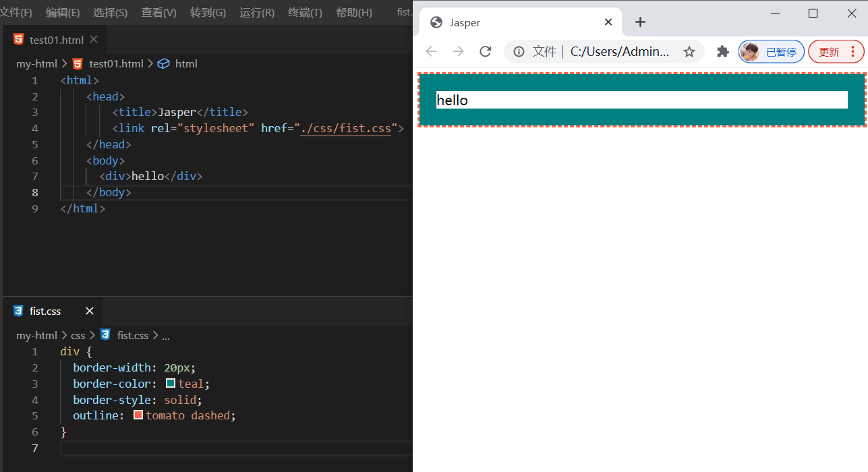Open the 查看(V) menu
This screenshot has width=868, height=472.
pyautogui.click(x=158, y=13)
